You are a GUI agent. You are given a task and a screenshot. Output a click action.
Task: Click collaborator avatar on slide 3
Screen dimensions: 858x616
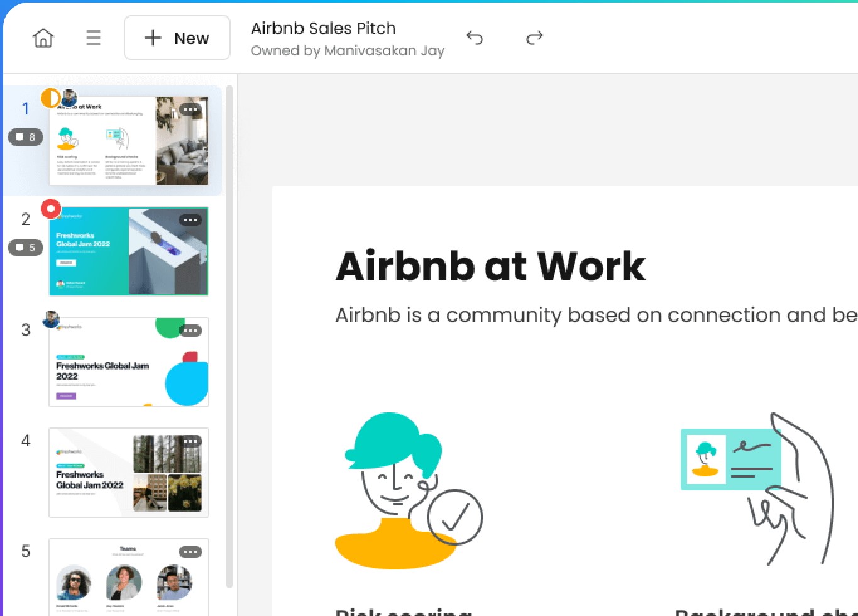51,319
